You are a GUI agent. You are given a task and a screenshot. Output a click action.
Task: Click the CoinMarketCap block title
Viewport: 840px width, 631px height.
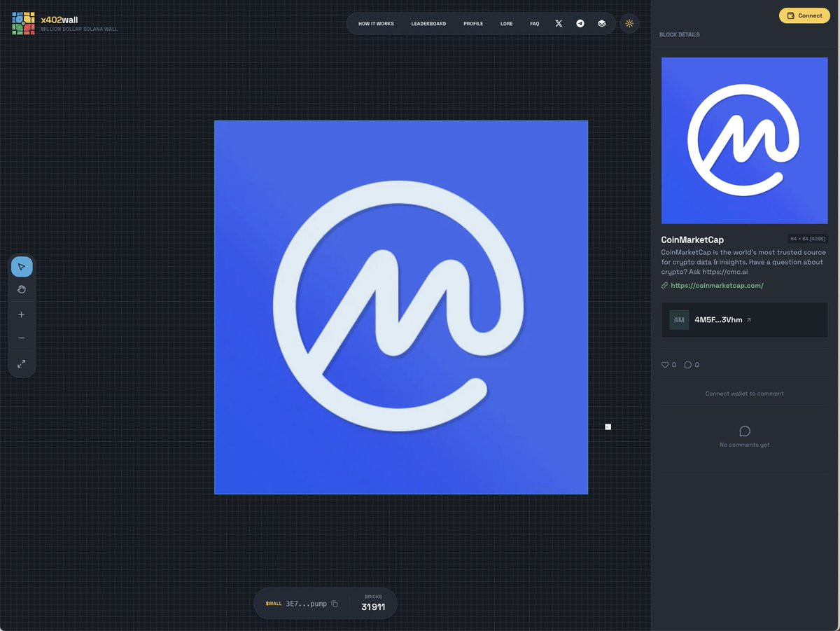click(692, 240)
